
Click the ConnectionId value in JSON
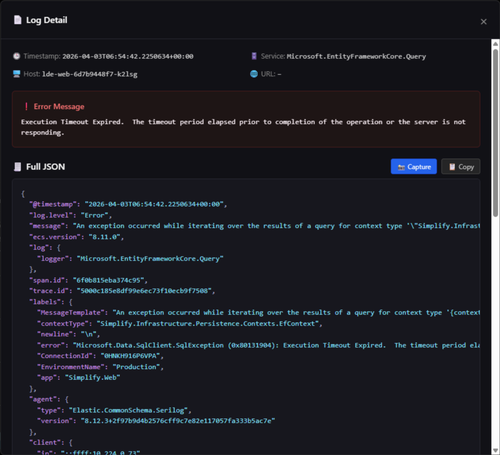(130, 356)
